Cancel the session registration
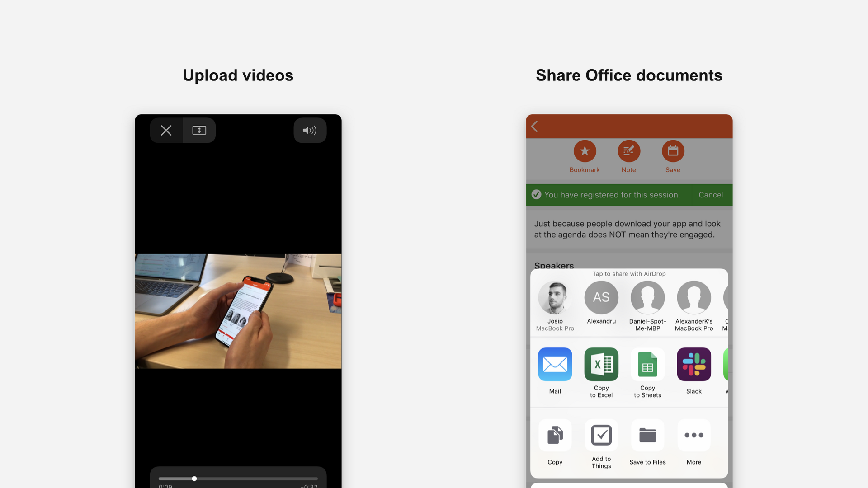868x488 pixels. pyautogui.click(x=710, y=195)
